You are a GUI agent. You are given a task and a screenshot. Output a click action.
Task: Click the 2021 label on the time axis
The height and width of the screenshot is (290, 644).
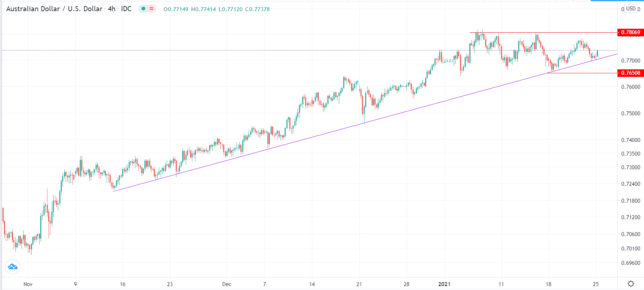444,284
